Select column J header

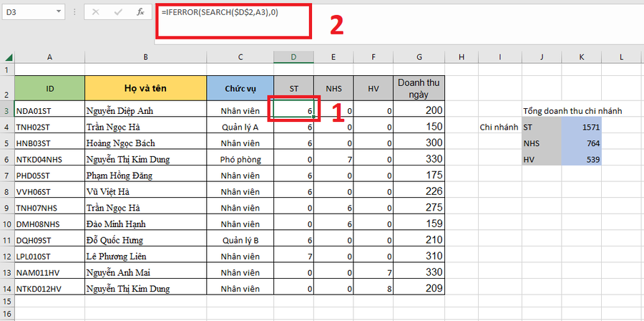click(542, 57)
